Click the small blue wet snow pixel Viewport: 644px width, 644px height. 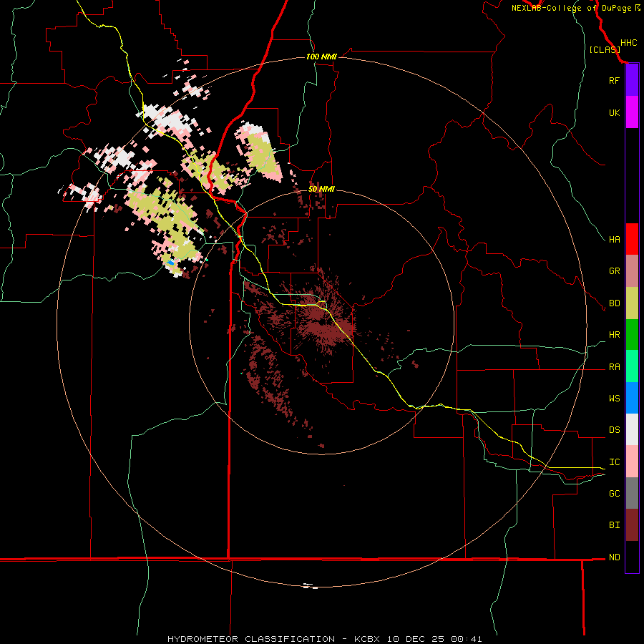click(x=170, y=262)
